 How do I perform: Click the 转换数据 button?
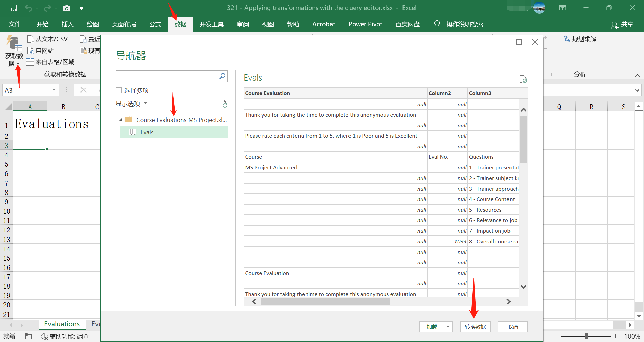(475, 327)
